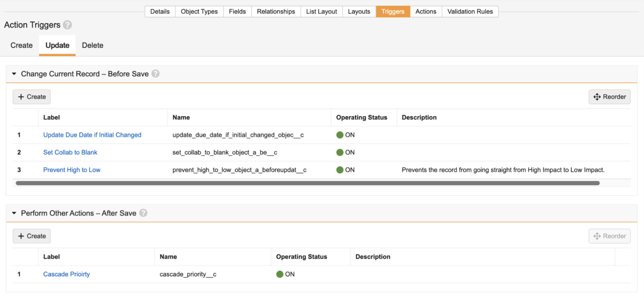Viewport: 644px width, 300px height.
Task: Collapse Perform Other Actions – After Save section
Action: [x=14, y=213]
